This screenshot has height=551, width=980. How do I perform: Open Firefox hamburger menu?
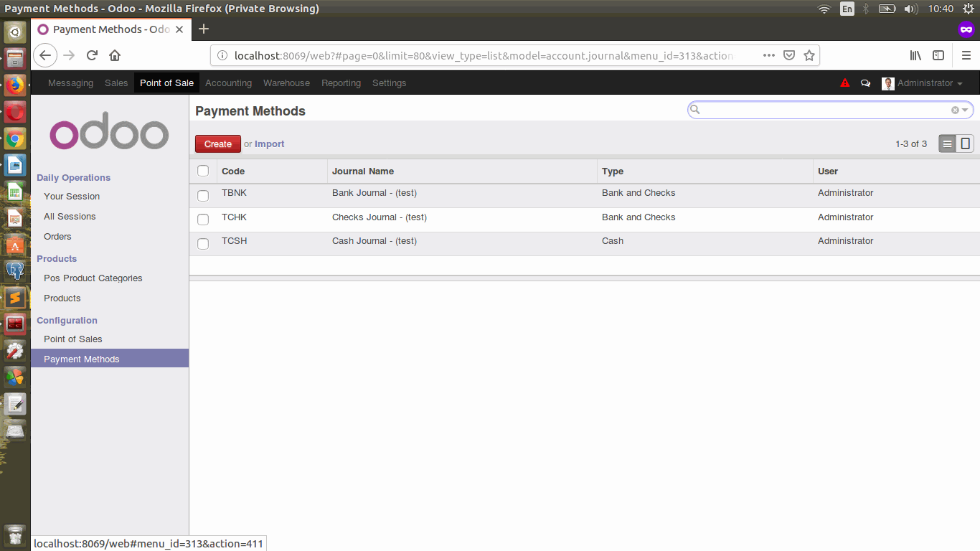(966, 55)
